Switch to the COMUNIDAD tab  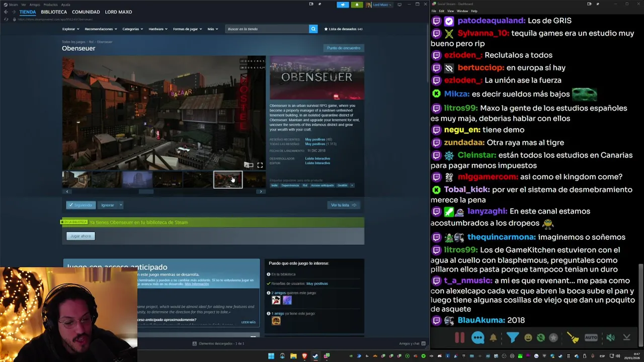click(86, 12)
